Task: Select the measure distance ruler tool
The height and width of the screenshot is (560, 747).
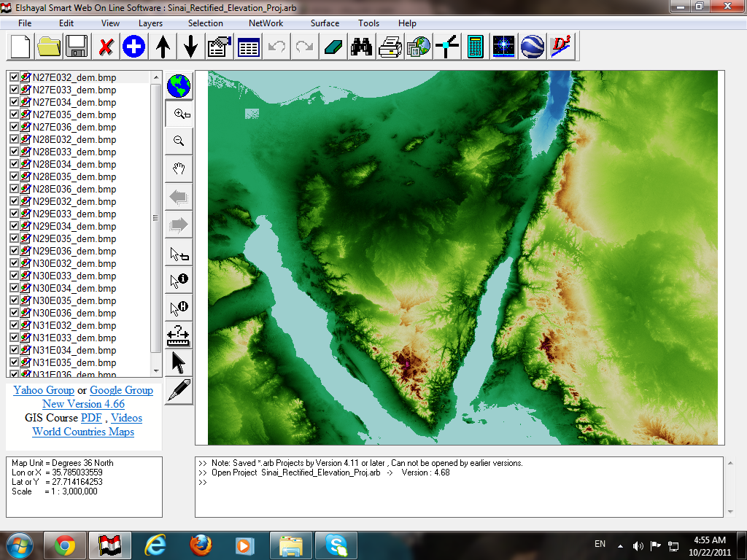Action: (179, 335)
